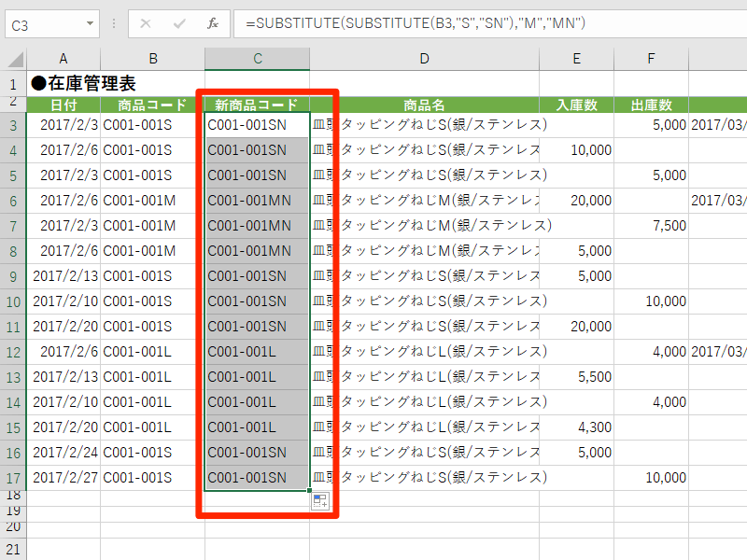This screenshot has height=560, width=747.
Task: Select column C header
Action: [258, 59]
